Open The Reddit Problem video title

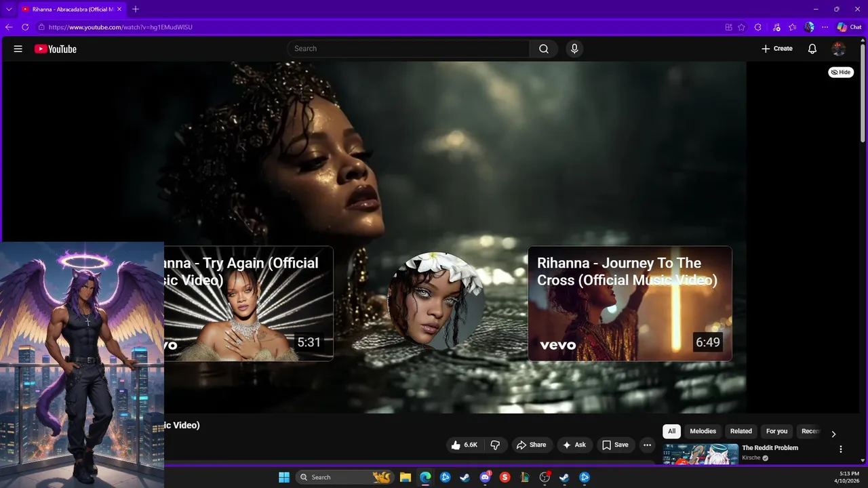pos(770,448)
